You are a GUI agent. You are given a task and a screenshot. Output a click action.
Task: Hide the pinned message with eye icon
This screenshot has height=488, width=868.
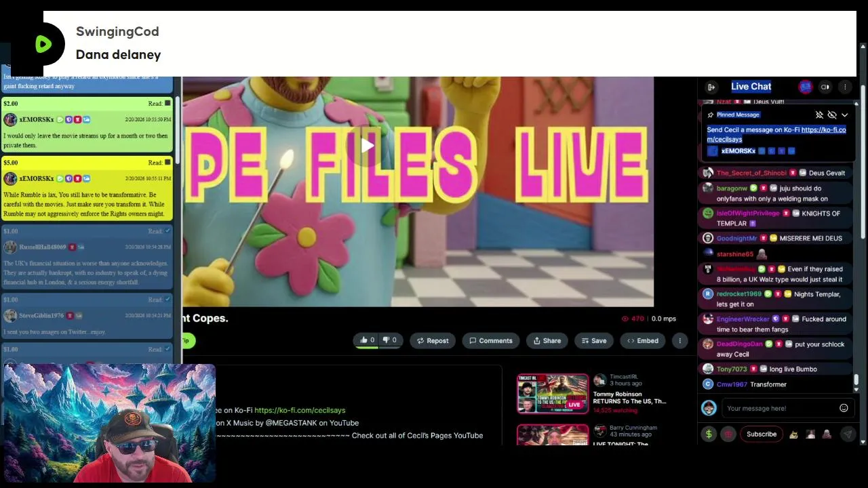click(x=832, y=115)
